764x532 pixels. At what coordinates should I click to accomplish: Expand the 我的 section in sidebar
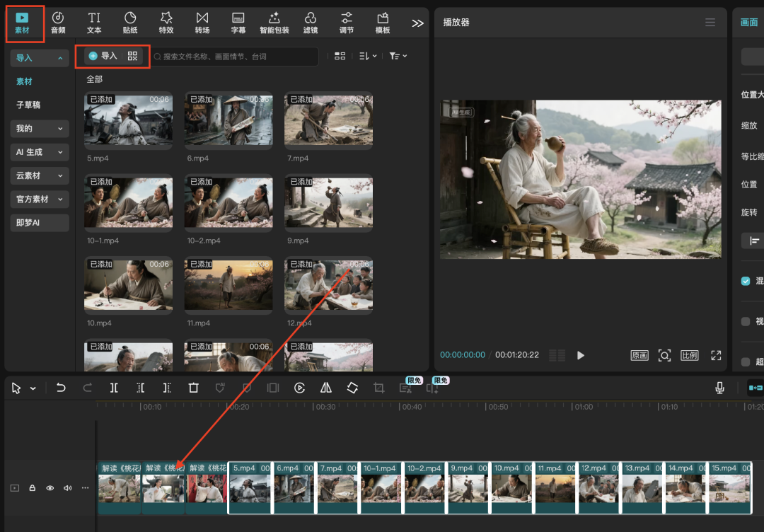coord(40,129)
